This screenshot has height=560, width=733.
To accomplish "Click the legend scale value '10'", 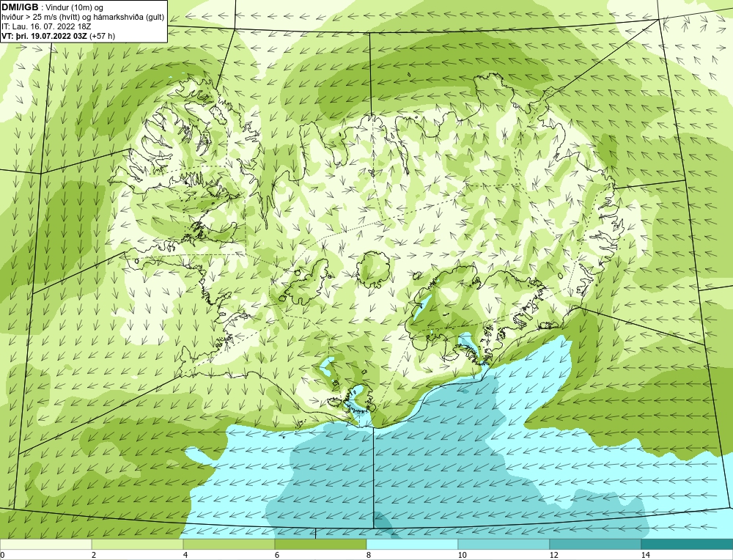I will click(463, 555).
